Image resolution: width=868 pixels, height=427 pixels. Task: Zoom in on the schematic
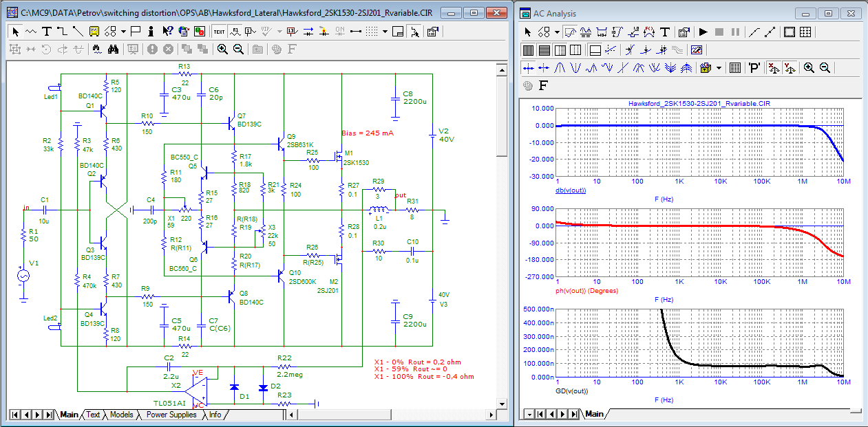(222, 49)
